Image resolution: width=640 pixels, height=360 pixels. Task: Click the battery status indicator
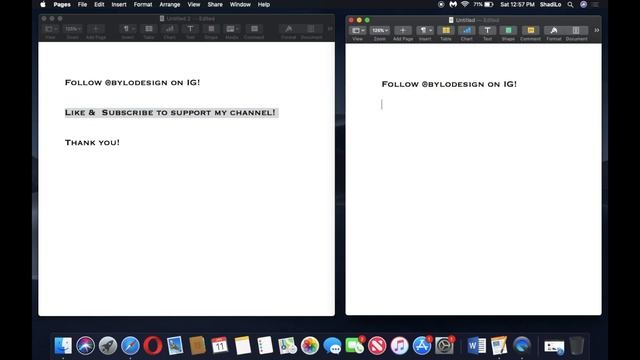point(484,4)
